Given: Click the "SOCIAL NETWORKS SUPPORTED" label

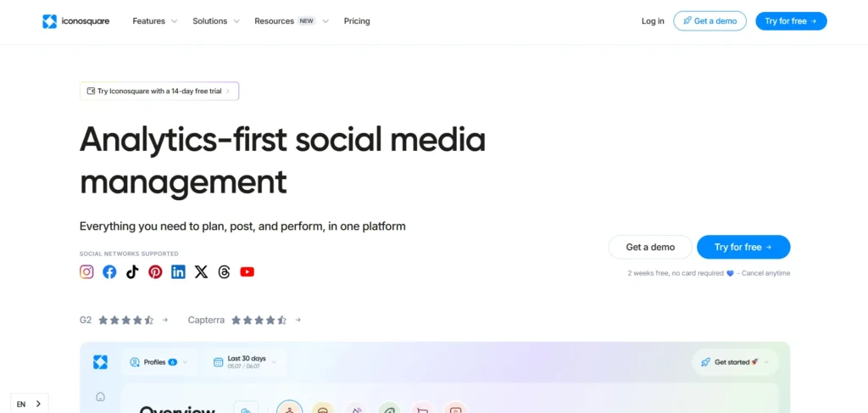Looking at the screenshot, I should (129, 254).
